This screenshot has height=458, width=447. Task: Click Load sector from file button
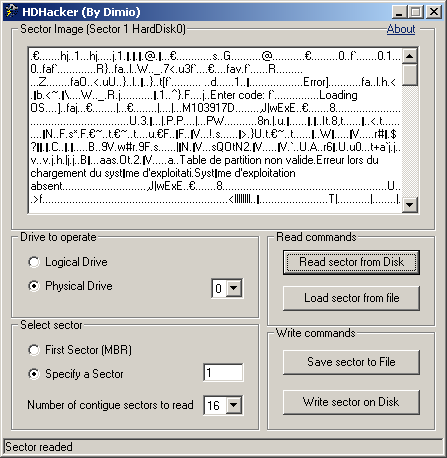click(351, 298)
